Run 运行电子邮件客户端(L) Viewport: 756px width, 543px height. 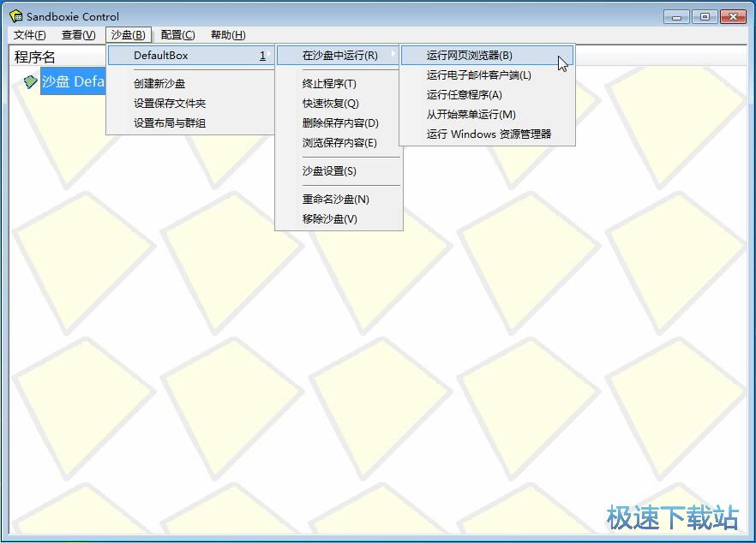click(x=487, y=75)
